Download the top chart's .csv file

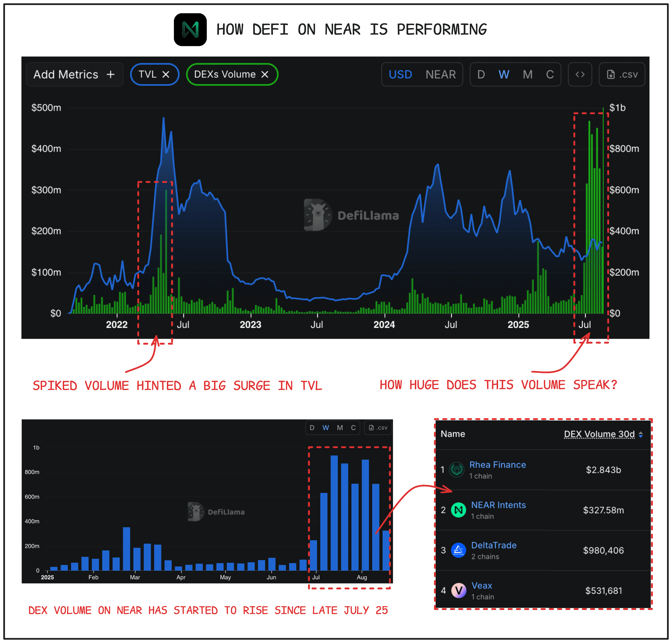click(x=622, y=74)
